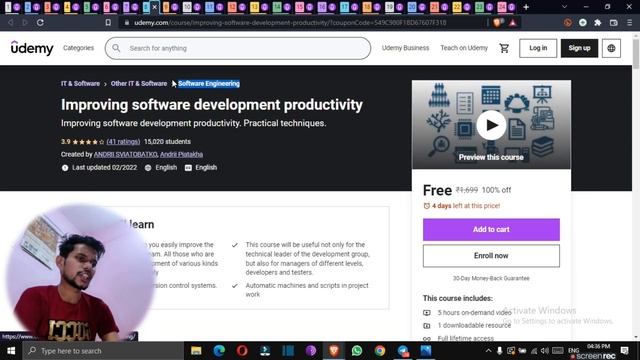The width and height of the screenshot is (640, 360).
Task: Open File Explorer from the taskbar
Action: 196,351
